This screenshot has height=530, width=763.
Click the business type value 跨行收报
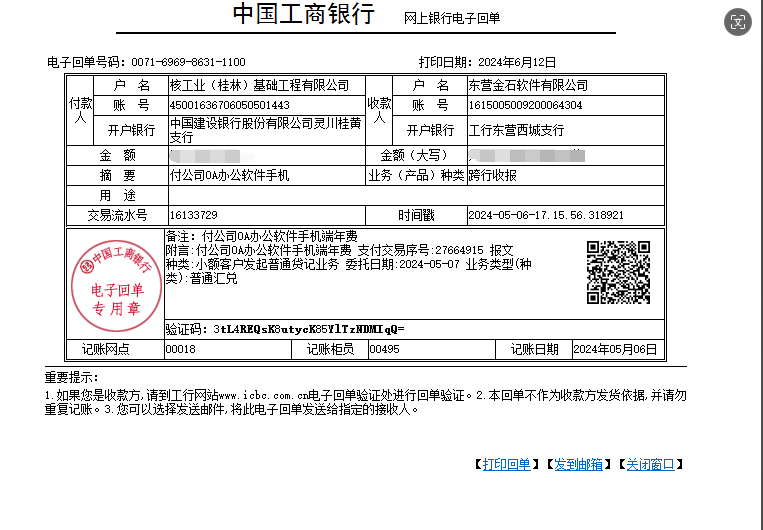[x=492, y=175]
